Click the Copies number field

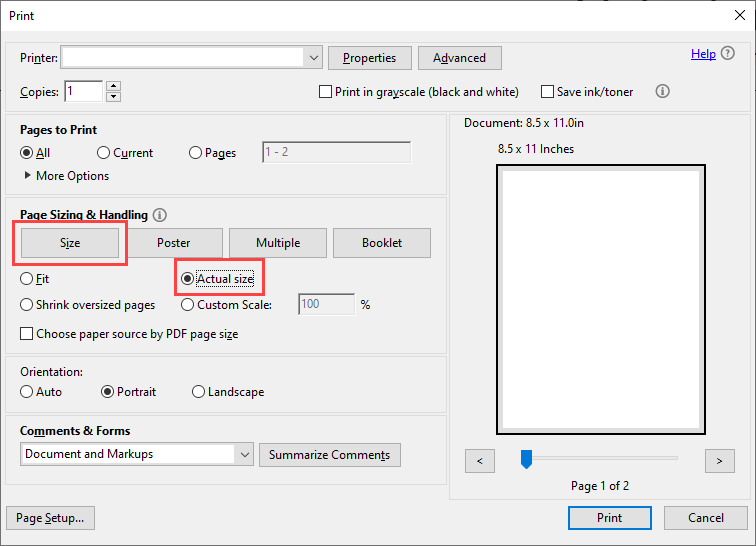click(x=84, y=91)
